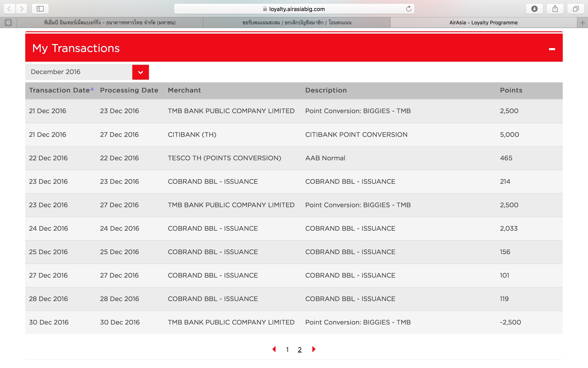
Task: Select TESCO TH (POINTS CONVERSION) merchant cell
Action: pos(224,158)
